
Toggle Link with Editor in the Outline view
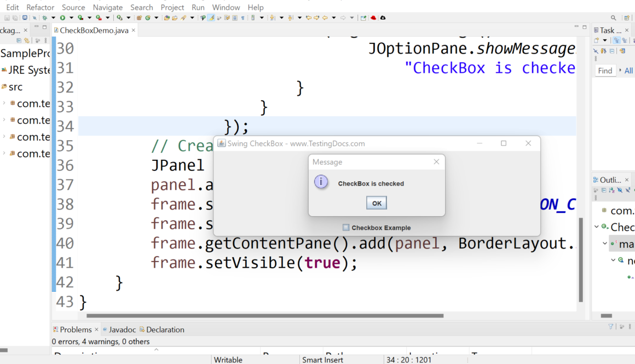coord(595,190)
